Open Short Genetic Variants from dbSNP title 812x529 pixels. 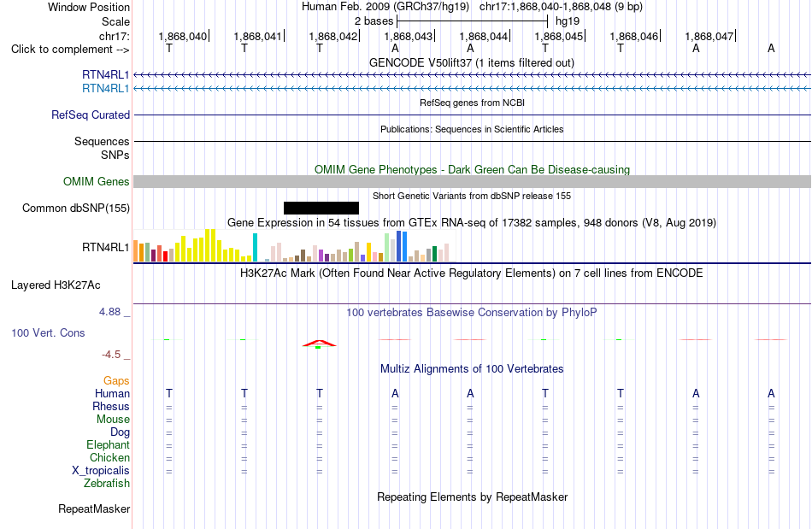[x=472, y=196]
